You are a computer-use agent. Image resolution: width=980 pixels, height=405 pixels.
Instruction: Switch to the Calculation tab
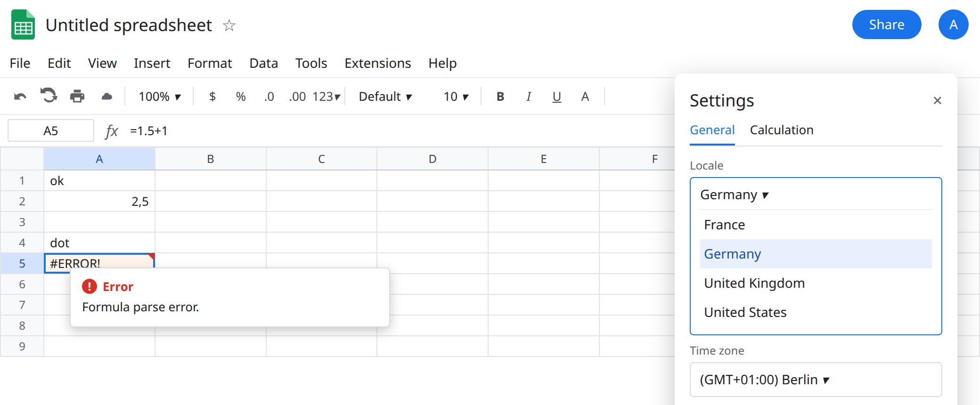coord(782,130)
